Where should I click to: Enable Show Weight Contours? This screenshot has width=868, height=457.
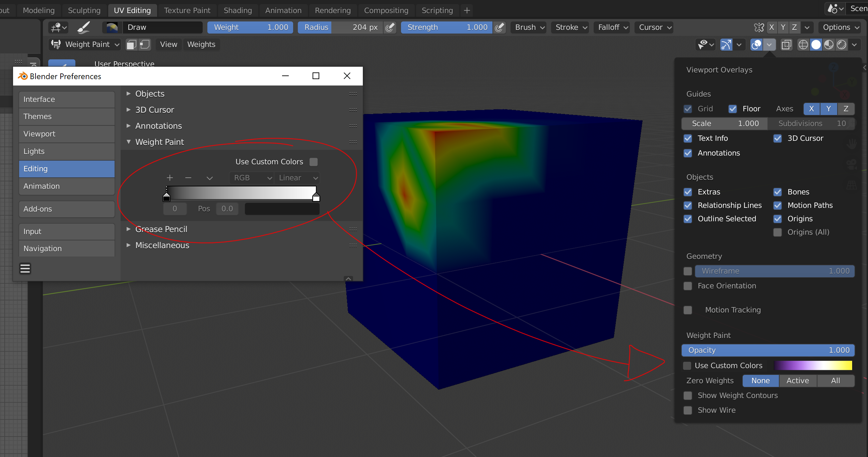688,396
